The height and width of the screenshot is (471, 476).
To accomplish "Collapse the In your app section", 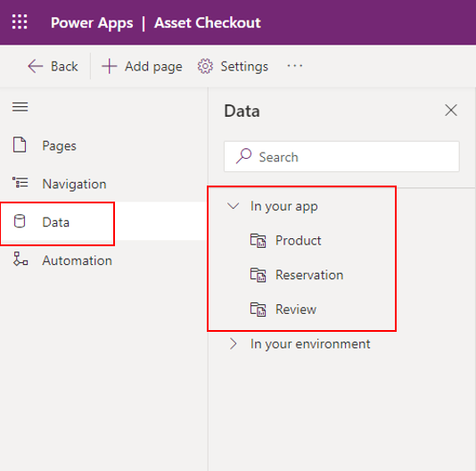I will [x=234, y=206].
